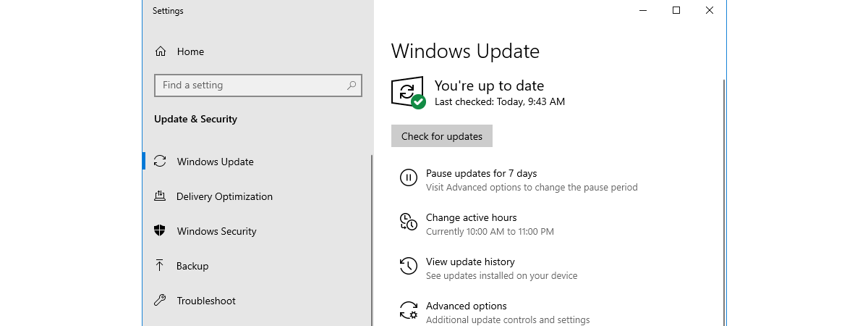Click the active hours clock icon
This screenshot has height=326, width=868.
pos(408,222)
